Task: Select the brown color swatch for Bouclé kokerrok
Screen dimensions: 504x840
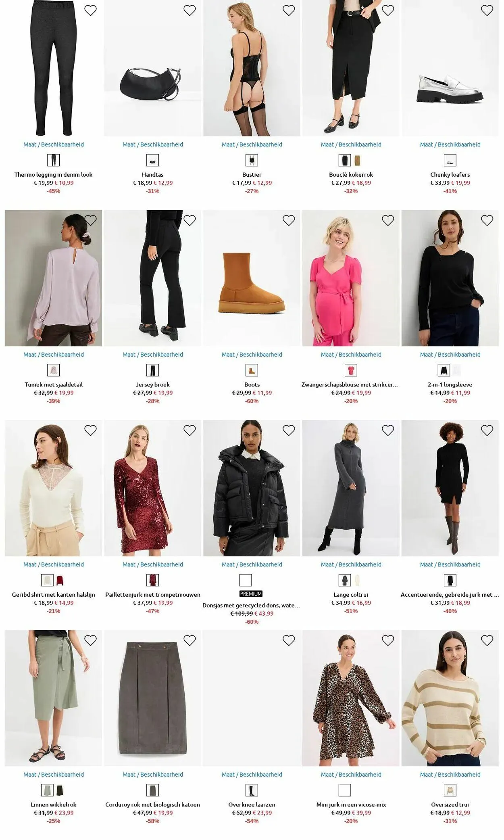Action: (358, 160)
